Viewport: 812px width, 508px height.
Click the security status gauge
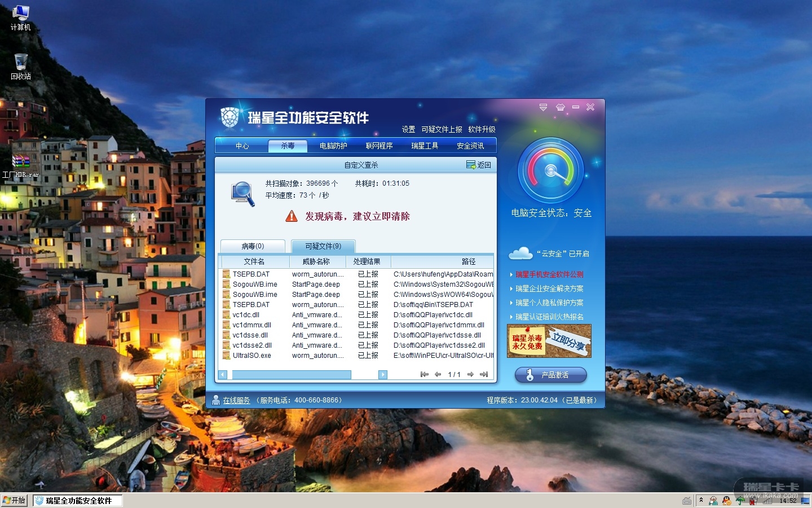tap(551, 170)
